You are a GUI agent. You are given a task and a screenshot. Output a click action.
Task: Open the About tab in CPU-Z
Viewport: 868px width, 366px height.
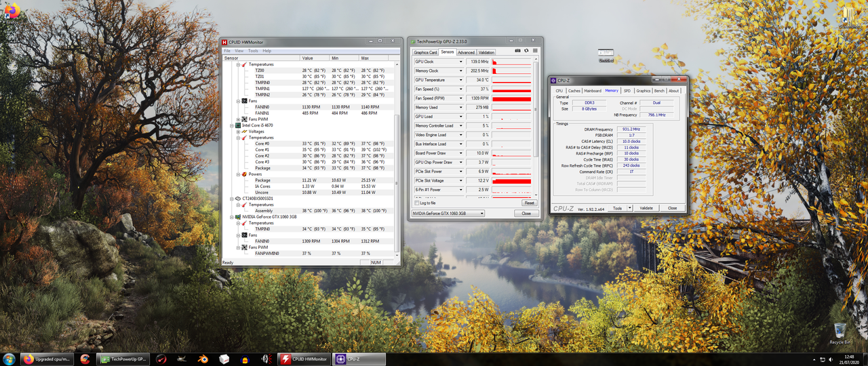click(x=673, y=91)
